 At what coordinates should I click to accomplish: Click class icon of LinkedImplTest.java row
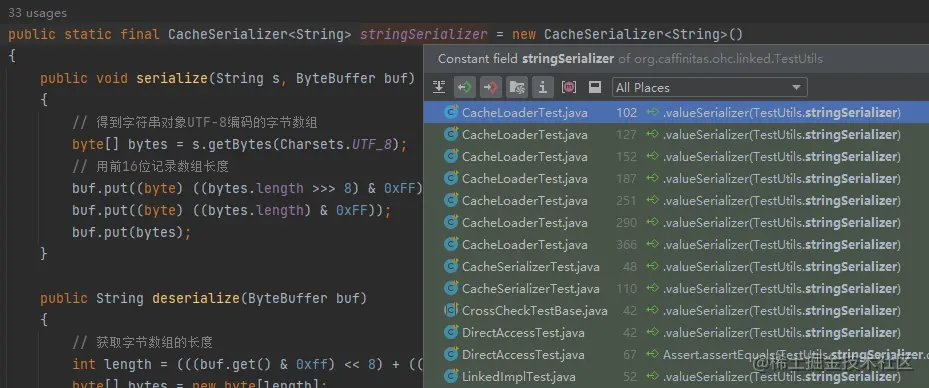tap(451, 376)
